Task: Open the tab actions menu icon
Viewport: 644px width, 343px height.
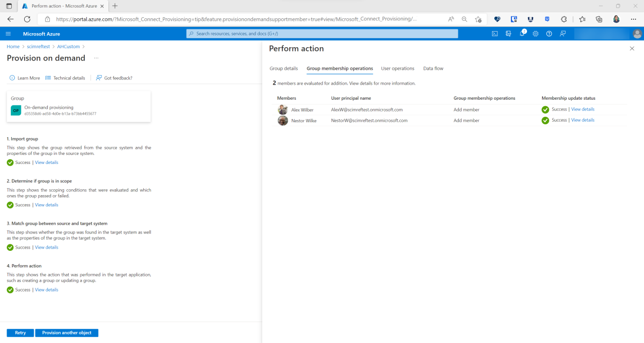Action: [9, 6]
